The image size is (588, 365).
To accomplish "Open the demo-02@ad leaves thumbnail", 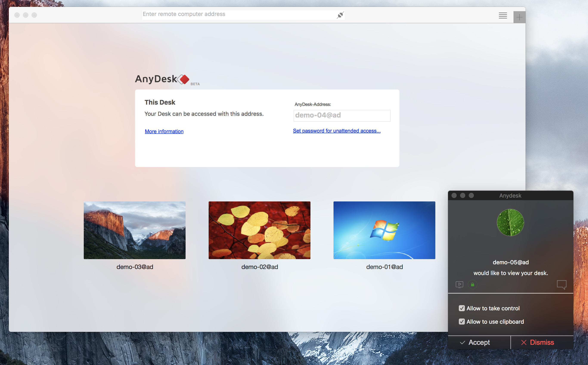I will (259, 230).
